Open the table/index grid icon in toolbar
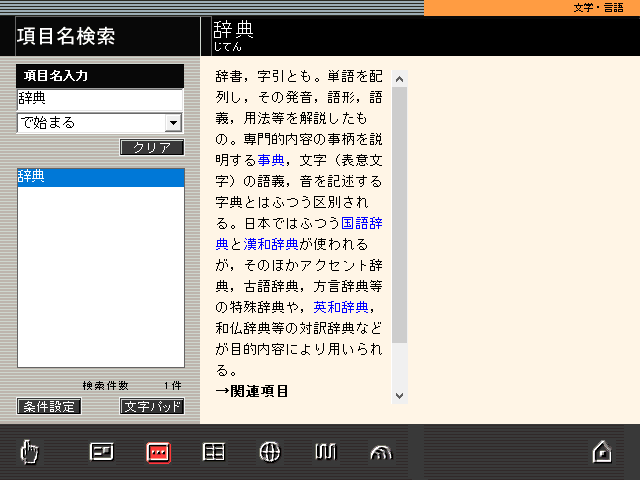Image resolution: width=640 pixels, height=480 pixels. pos(214,452)
